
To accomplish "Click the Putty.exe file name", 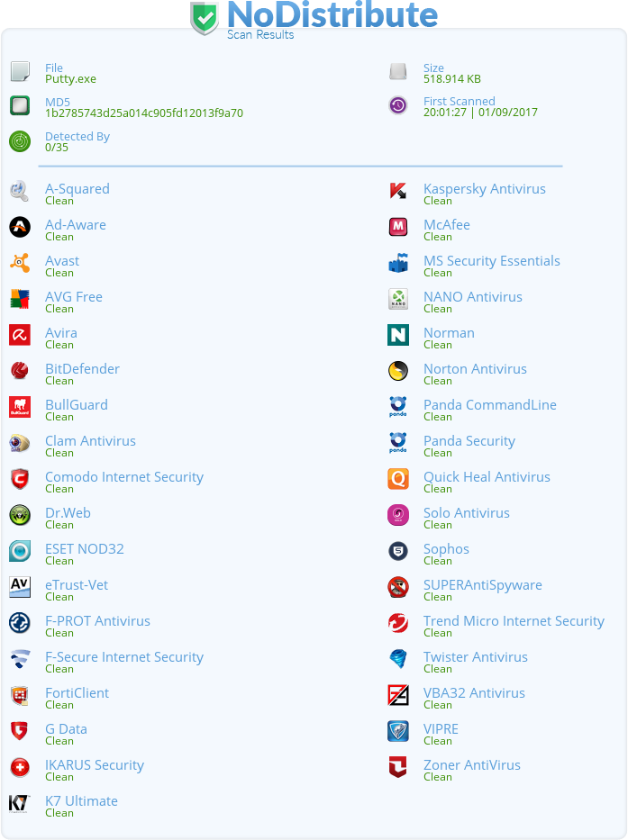I will tap(70, 78).
